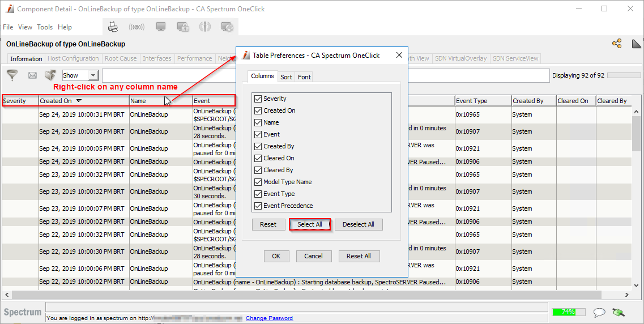Click the orange share-nodes topology icon

(x=617, y=44)
